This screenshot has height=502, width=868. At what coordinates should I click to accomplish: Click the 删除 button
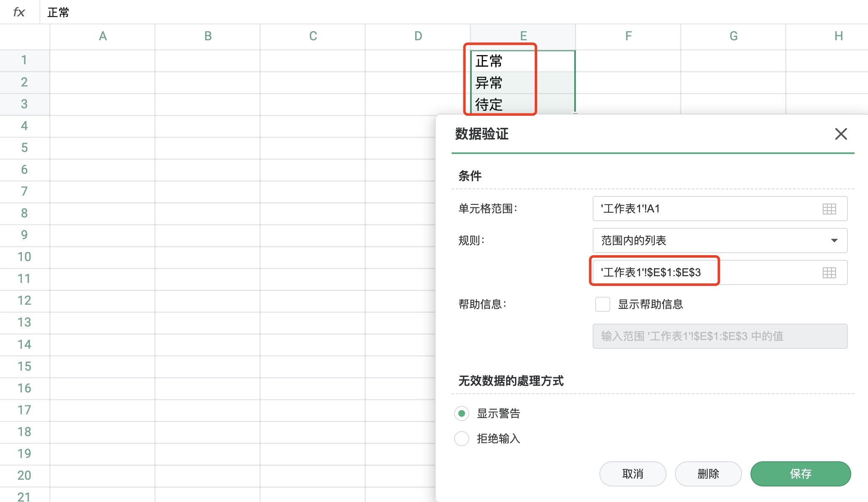click(x=708, y=474)
